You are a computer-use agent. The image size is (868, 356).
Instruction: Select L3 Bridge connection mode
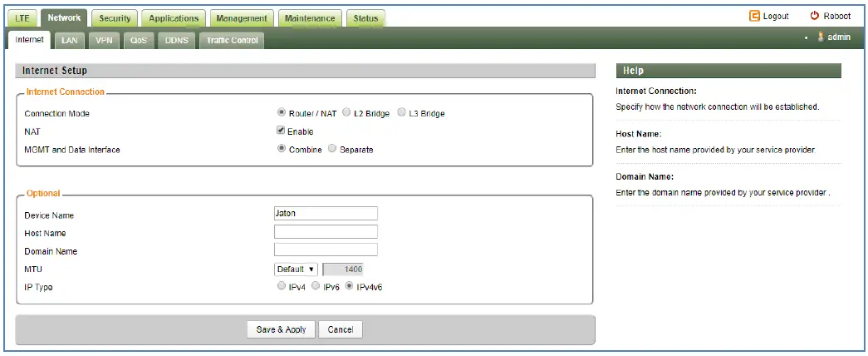pyautogui.click(x=401, y=112)
